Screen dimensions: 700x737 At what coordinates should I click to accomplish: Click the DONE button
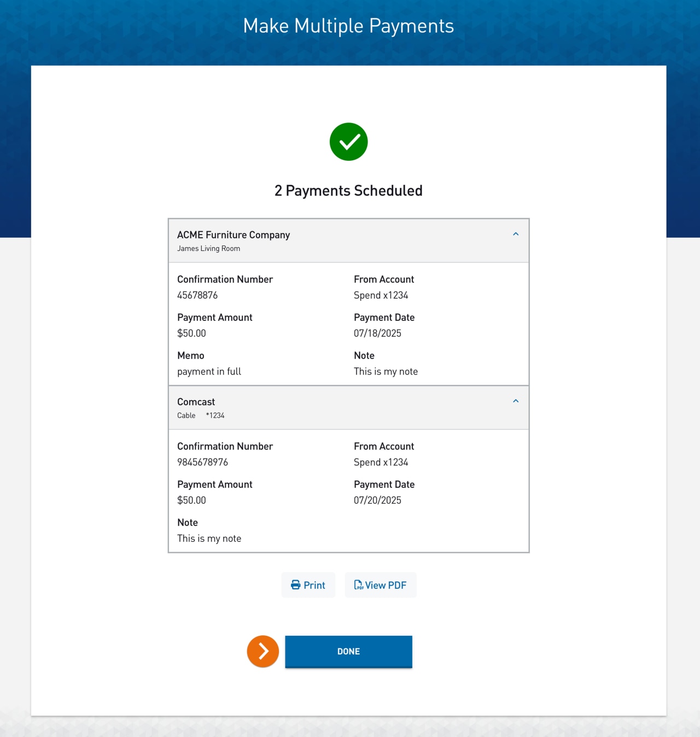pos(348,651)
